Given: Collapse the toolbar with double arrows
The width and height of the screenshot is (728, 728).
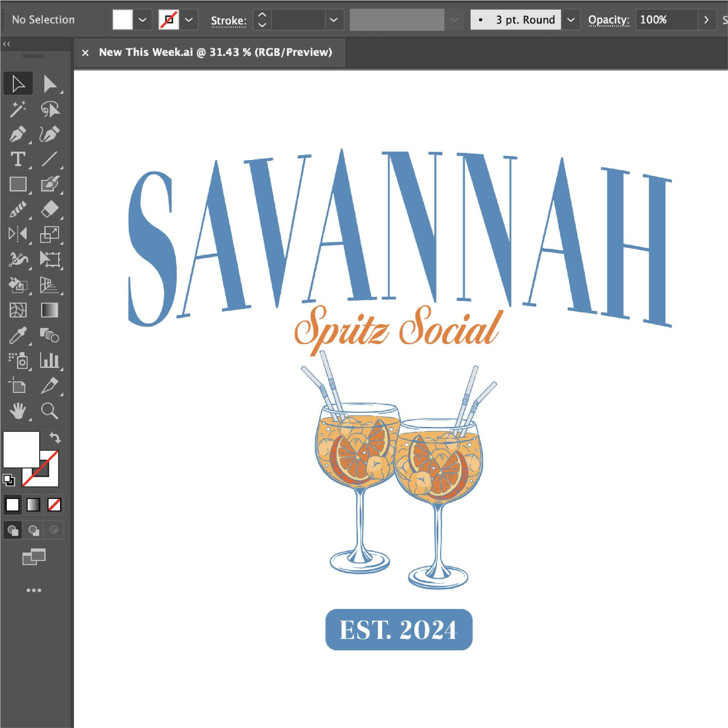Looking at the screenshot, I should (x=6, y=44).
